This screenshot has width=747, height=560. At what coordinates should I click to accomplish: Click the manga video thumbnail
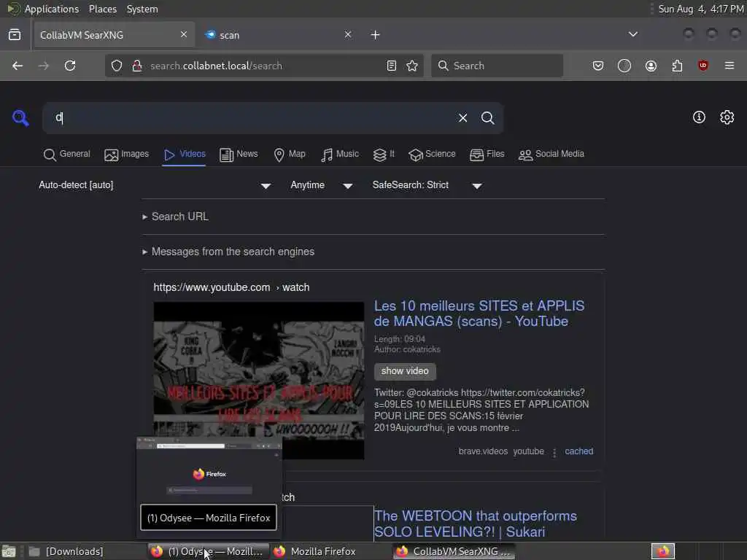pos(259,380)
